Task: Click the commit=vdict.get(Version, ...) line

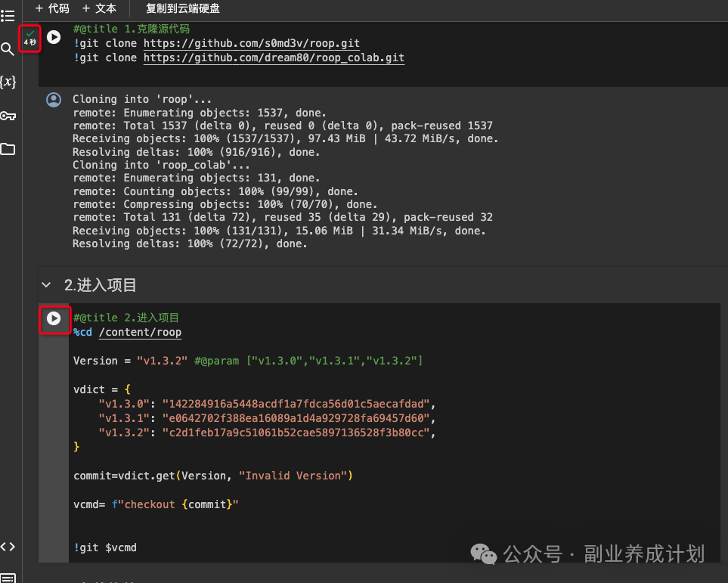Action: point(213,476)
